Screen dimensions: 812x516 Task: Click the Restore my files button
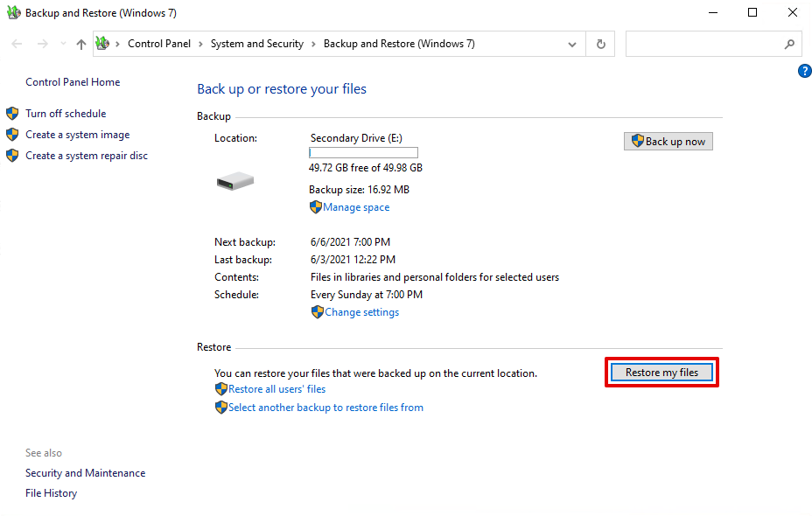tap(661, 372)
